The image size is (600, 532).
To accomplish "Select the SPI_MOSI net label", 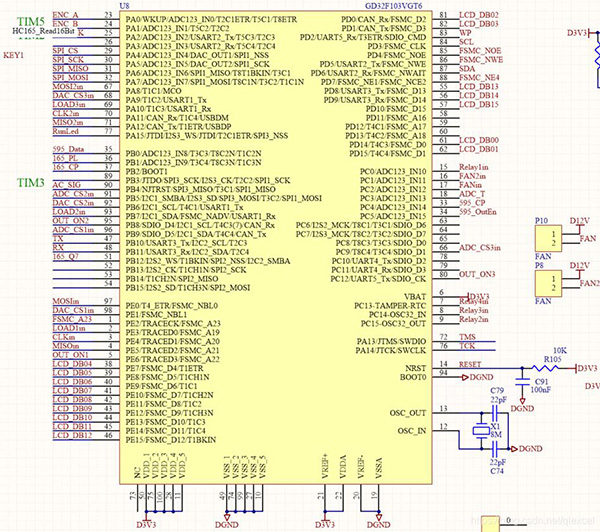I will [70, 77].
